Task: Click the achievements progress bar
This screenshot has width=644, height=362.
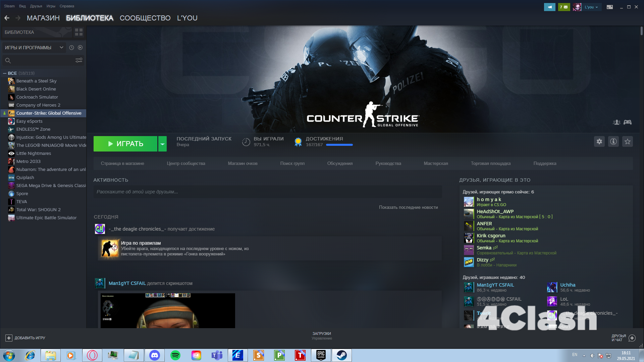Action: 339,145
